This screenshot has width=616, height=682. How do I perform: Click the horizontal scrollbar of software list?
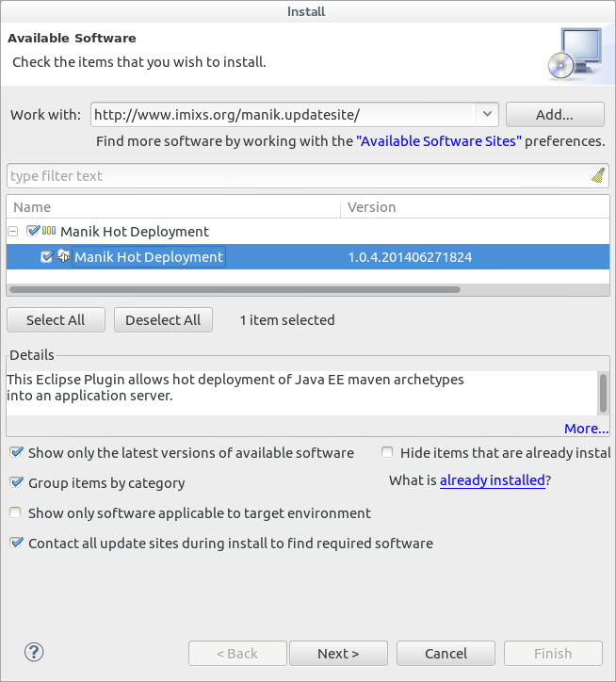coord(235,290)
